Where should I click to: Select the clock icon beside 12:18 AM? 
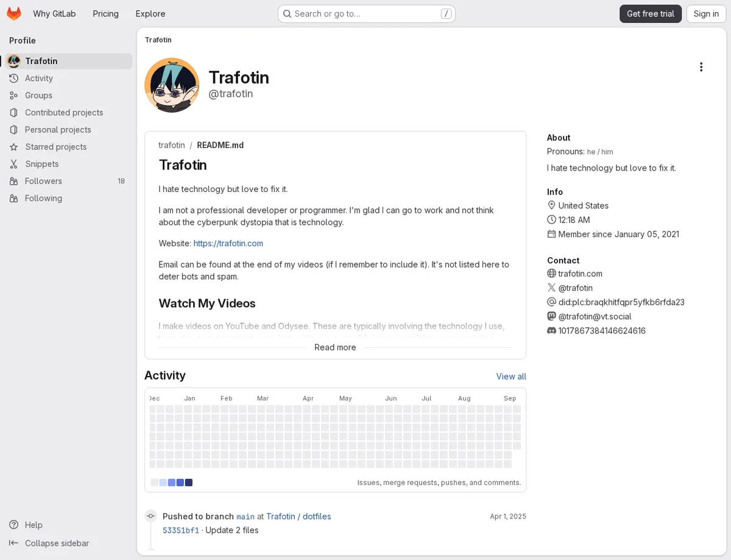(551, 219)
